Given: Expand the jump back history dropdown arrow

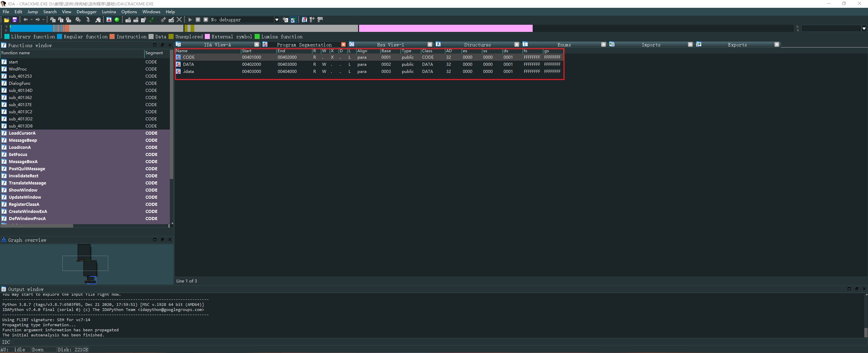Looking at the screenshot, I should 32,20.
